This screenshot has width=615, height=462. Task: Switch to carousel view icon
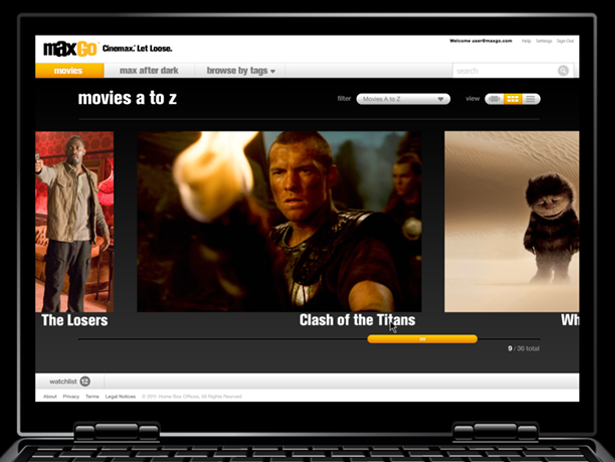pyautogui.click(x=494, y=99)
